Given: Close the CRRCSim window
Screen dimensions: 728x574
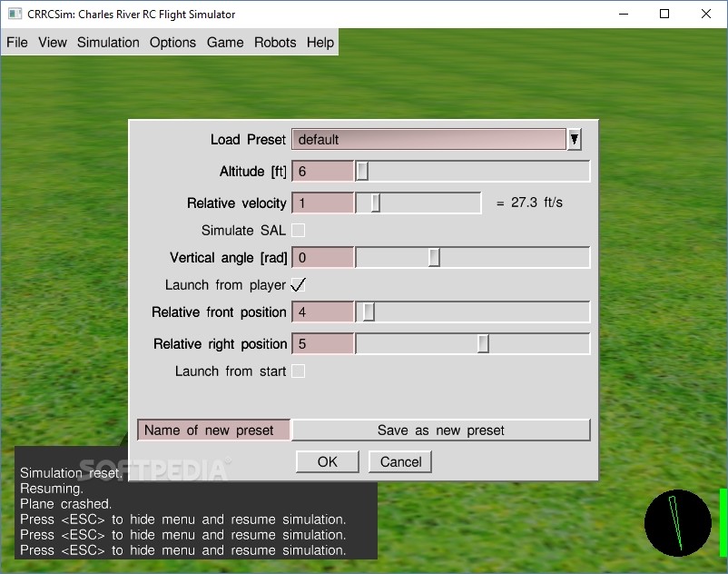Looking at the screenshot, I should [x=705, y=14].
